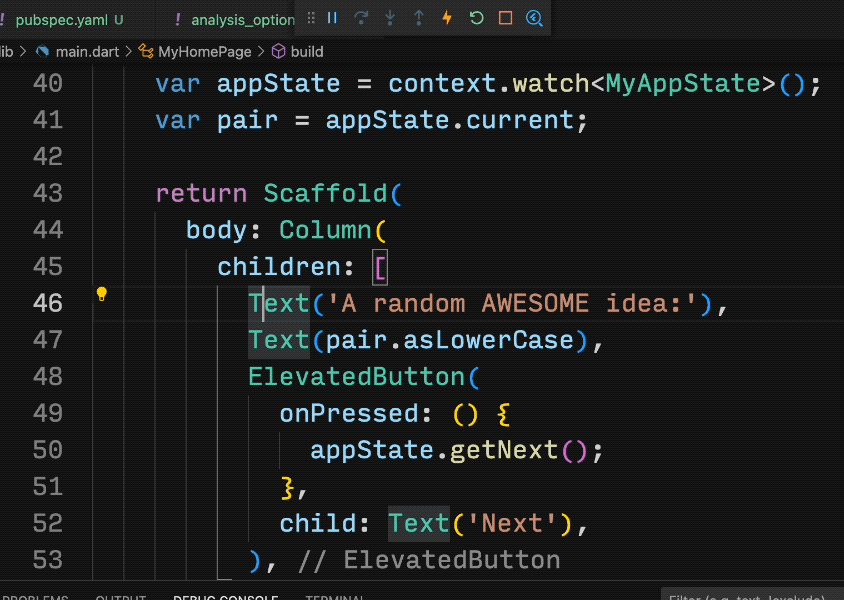
Task: Open the widget inspector magnifier icon
Action: [534, 18]
